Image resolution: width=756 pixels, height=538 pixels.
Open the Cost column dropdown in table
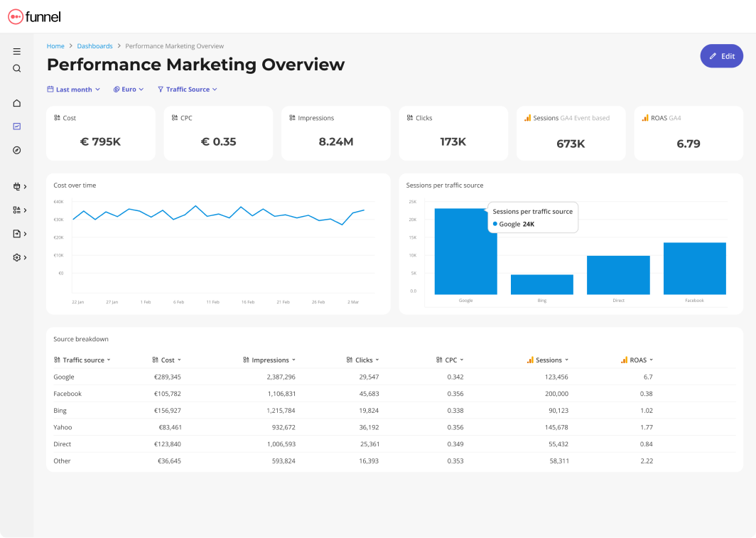[178, 360]
